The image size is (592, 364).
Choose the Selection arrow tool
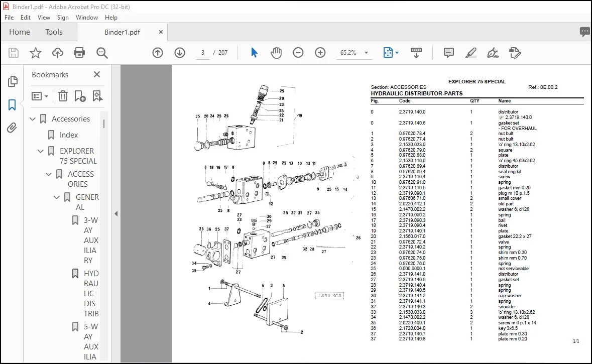point(254,53)
